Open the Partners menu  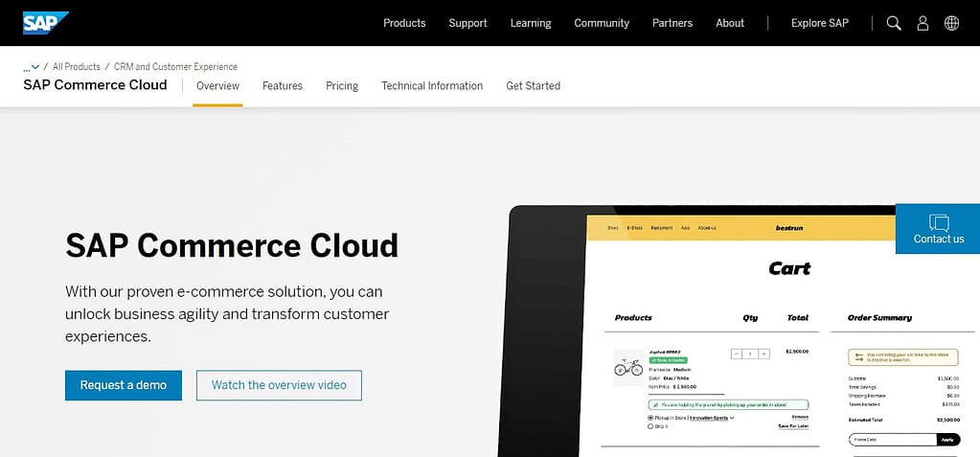672,23
